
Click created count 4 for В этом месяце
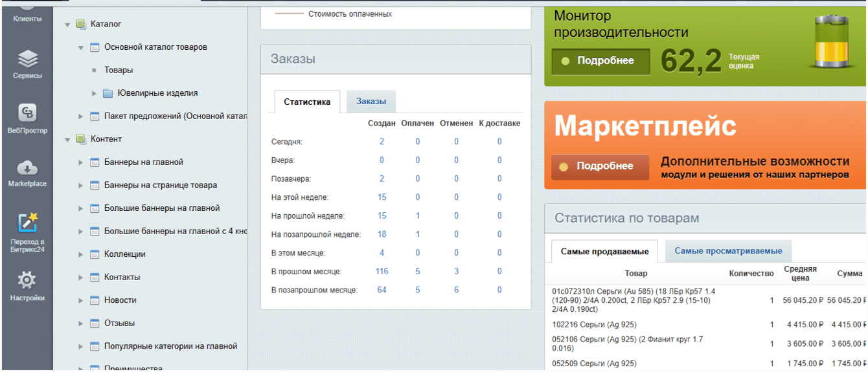[x=382, y=253]
